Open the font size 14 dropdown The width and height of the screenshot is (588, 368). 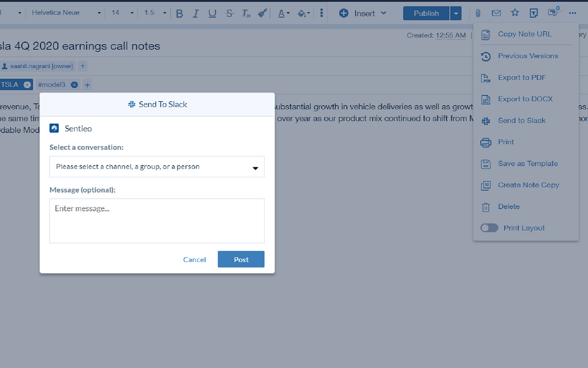(x=122, y=13)
